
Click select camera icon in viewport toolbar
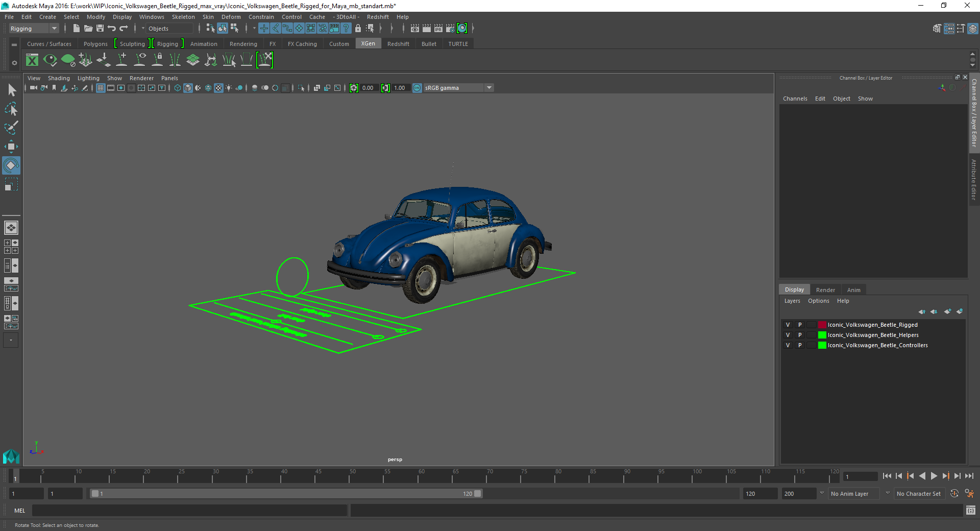point(33,88)
